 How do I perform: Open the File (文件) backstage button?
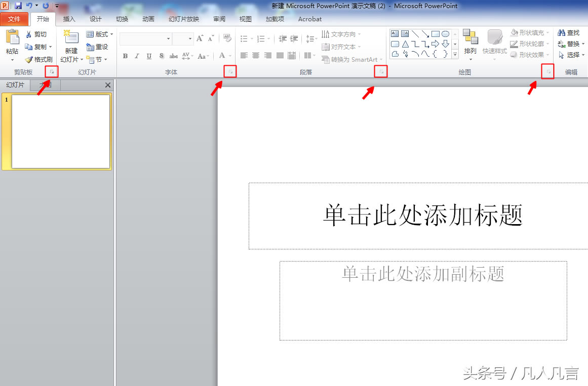pos(14,19)
